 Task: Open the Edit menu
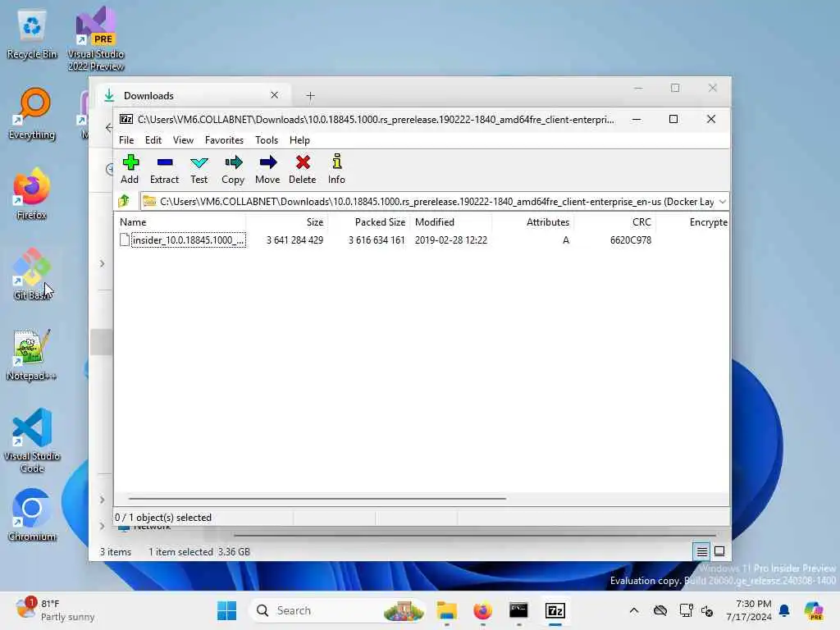coord(153,139)
